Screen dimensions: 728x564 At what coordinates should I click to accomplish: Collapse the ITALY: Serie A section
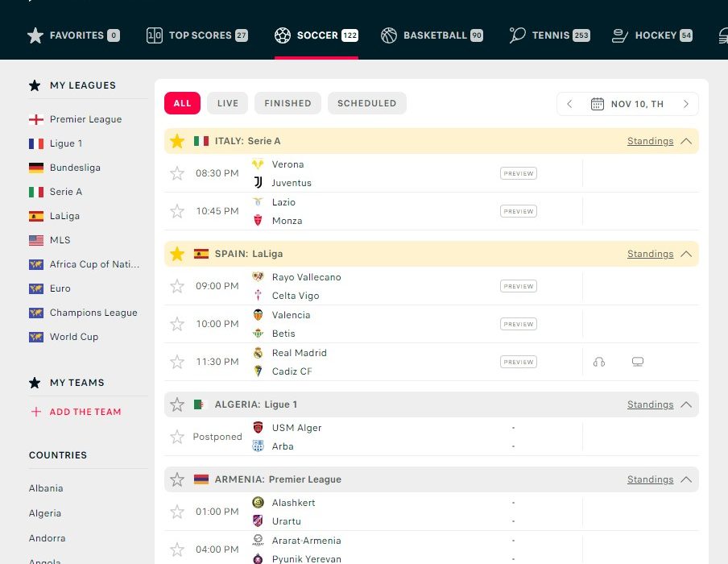(x=687, y=140)
